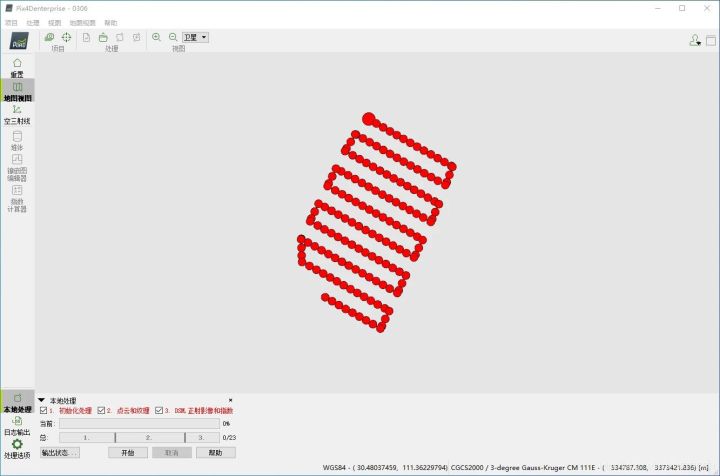Click the 开始 start button
The height and width of the screenshot is (476, 720).
[x=127, y=453]
